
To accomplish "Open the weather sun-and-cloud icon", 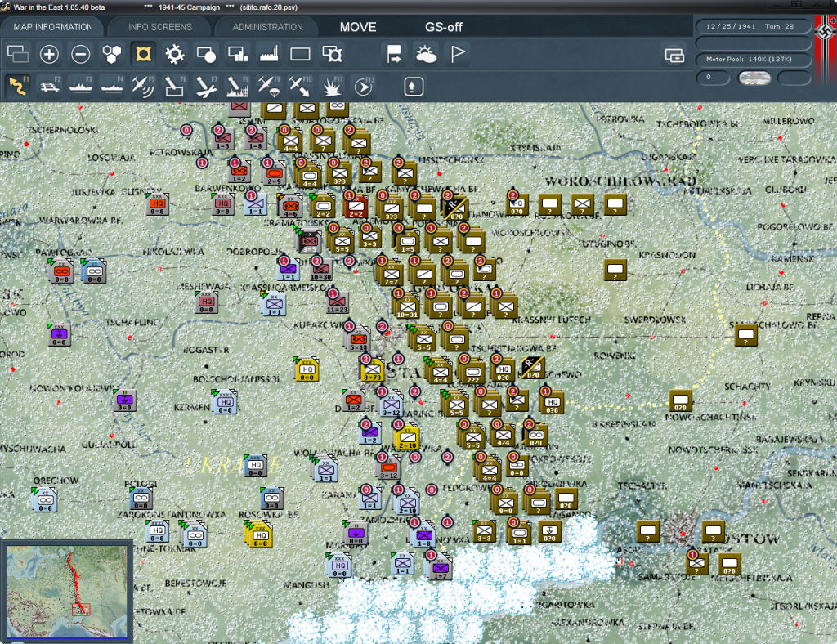I will [426, 54].
